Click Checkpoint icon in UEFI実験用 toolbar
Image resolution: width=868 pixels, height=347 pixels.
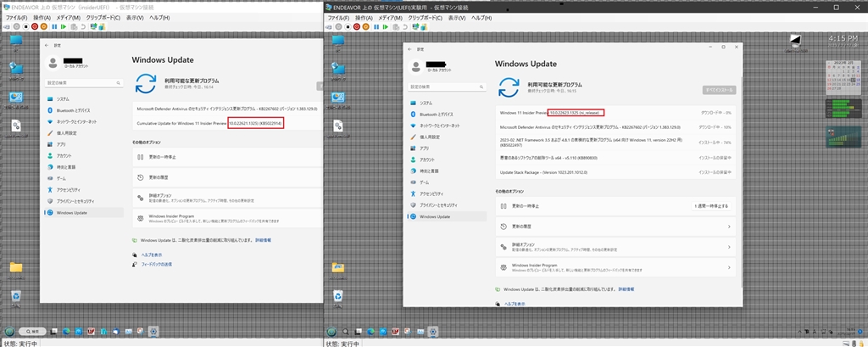[x=398, y=26]
